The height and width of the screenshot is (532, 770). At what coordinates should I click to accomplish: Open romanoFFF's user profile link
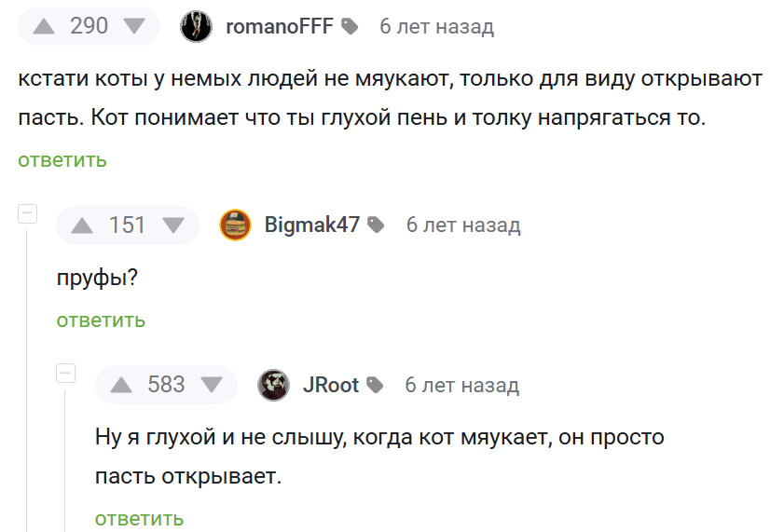coord(279,27)
